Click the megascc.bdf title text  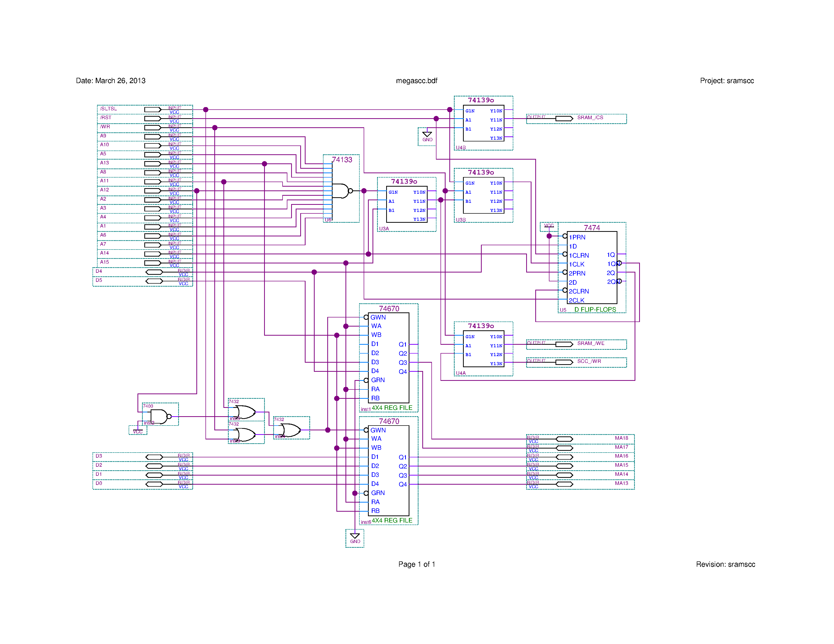(416, 81)
